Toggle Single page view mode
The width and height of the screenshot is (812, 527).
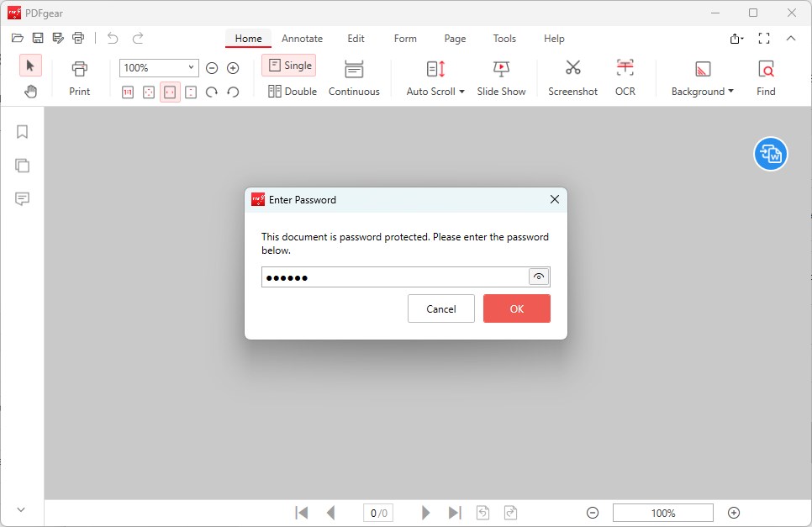(x=289, y=66)
